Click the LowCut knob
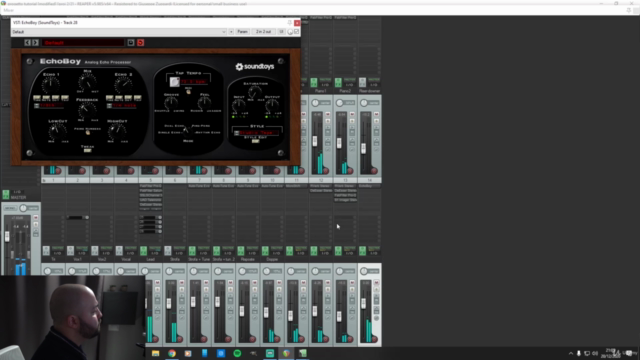640x360 pixels. pos(57,131)
